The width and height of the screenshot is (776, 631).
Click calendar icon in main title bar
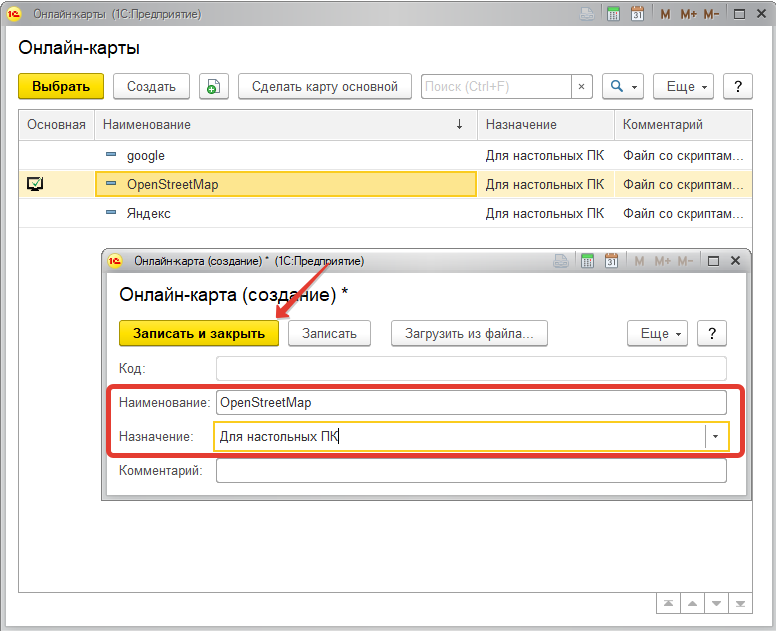pyautogui.click(x=637, y=14)
